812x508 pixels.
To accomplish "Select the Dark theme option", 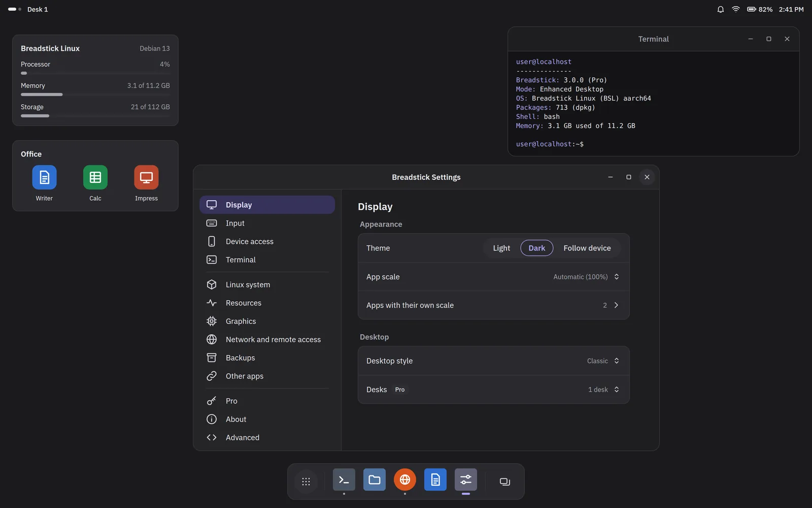I will coord(537,248).
